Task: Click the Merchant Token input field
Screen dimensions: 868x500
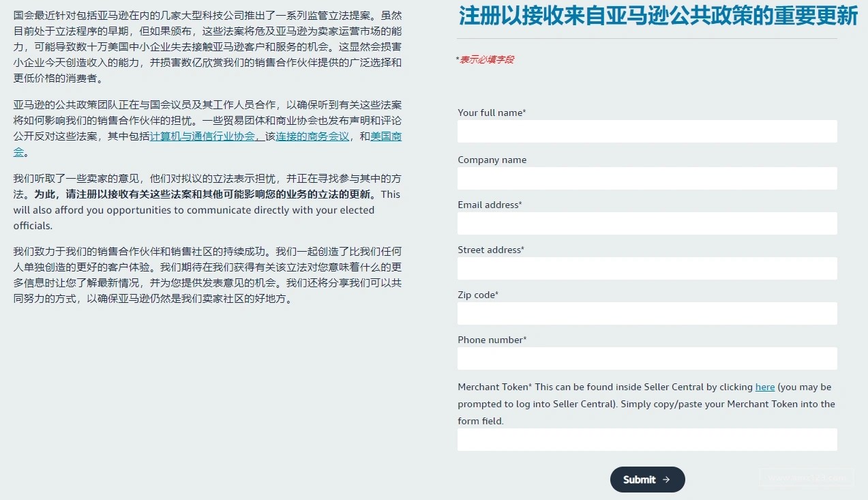Action: [x=646, y=439]
